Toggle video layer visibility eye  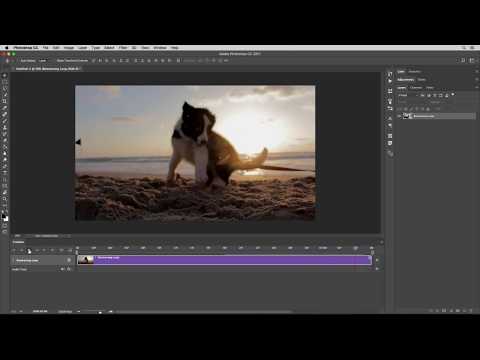point(399,116)
